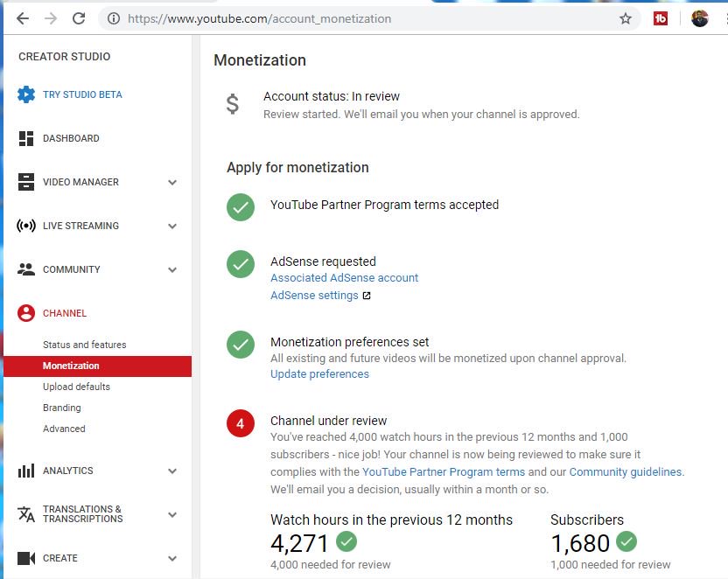Viewport: 728px width, 579px height.
Task: Click the external link icon beside AdSense settings
Action: (x=367, y=296)
